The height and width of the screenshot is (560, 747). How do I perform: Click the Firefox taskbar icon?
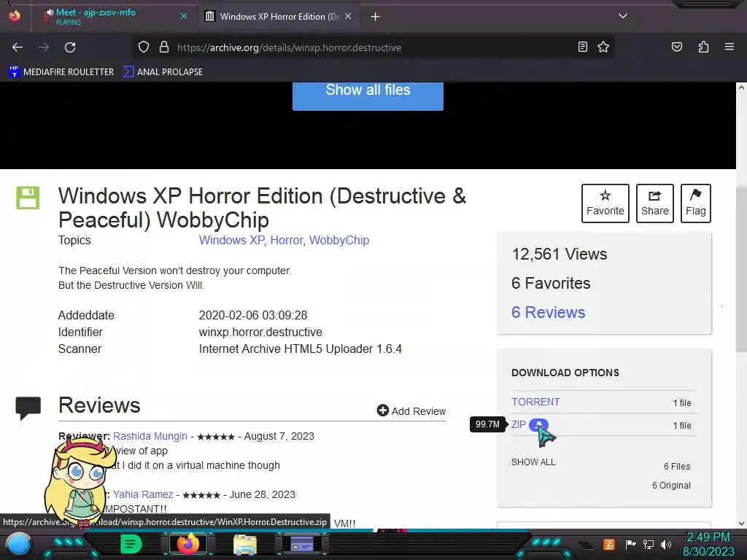click(x=187, y=544)
